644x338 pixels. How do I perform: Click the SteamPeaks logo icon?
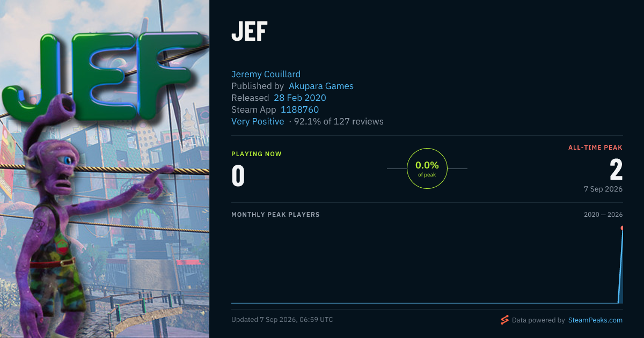pos(504,320)
